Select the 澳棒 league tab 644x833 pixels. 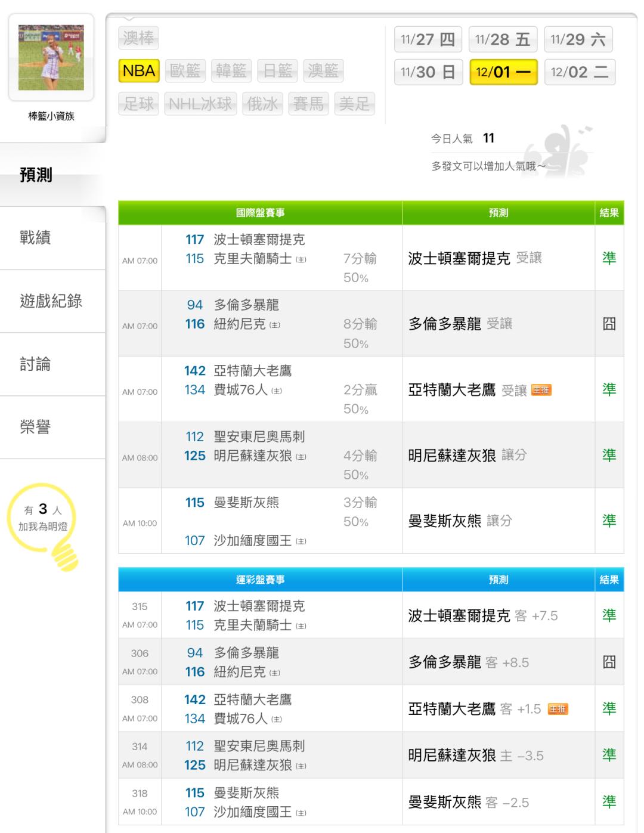tap(138, 38)
